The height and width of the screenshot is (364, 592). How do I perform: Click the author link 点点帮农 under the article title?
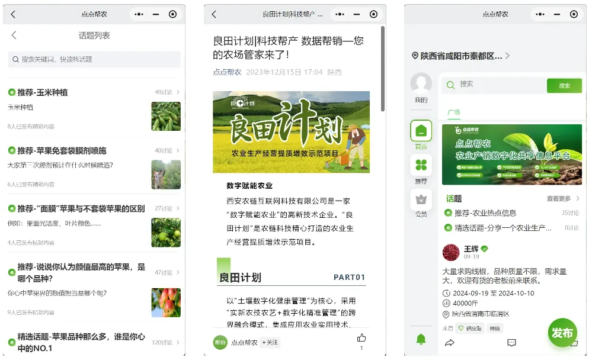point(227,72)
